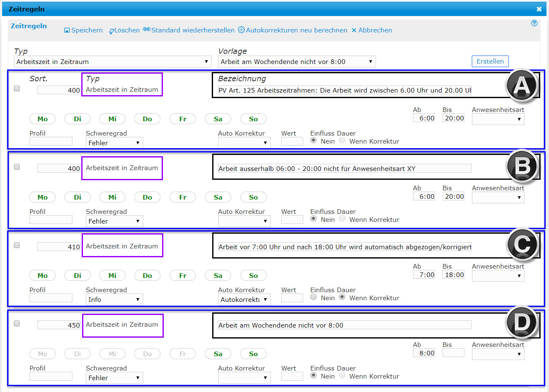Toggle Di in sort 410 rule
This screenshot has width=549, height=392.
77,275
